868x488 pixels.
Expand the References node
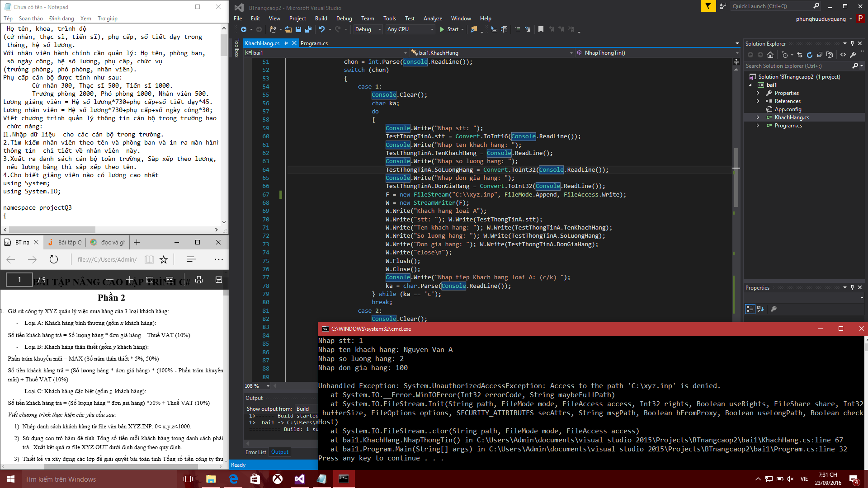point(758,101)
